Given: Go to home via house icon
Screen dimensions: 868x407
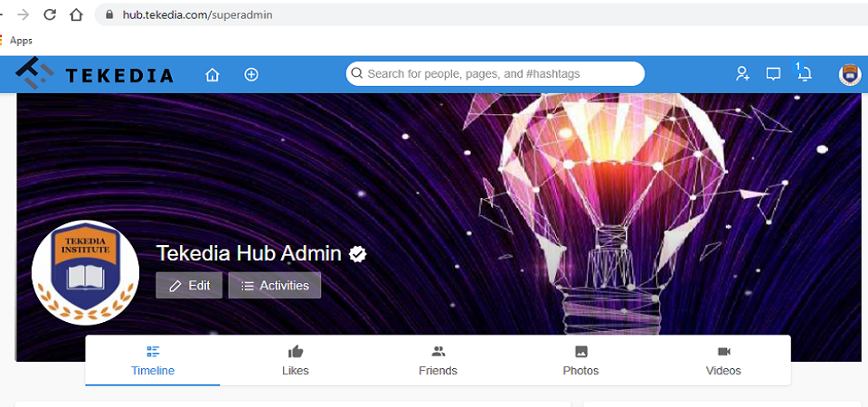Looking at the screenshot, I should tap(212, 74).
